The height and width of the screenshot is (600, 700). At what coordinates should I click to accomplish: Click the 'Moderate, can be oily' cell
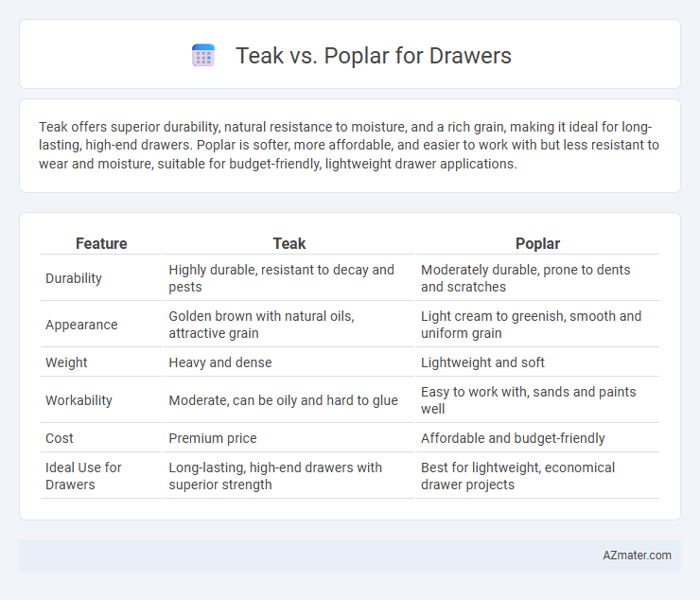click(x=283, y=400)
